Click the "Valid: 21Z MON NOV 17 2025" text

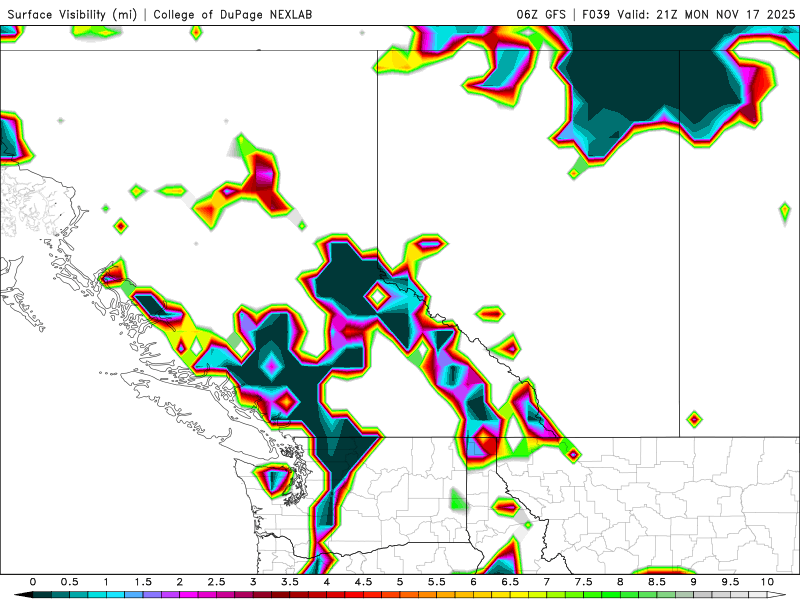706,14
